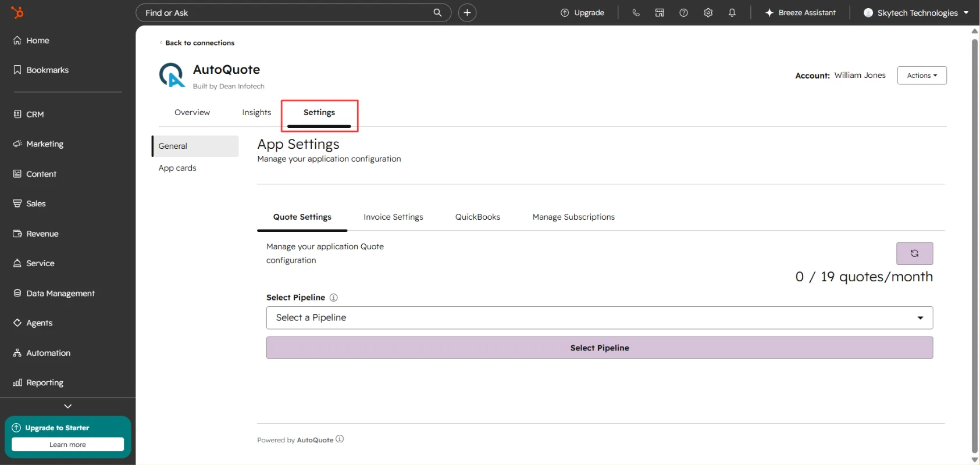Image resolution: width=980 pixels, height=465 pixels.
Task: Open Content menu in sidebar
Action: click(35, 174)
